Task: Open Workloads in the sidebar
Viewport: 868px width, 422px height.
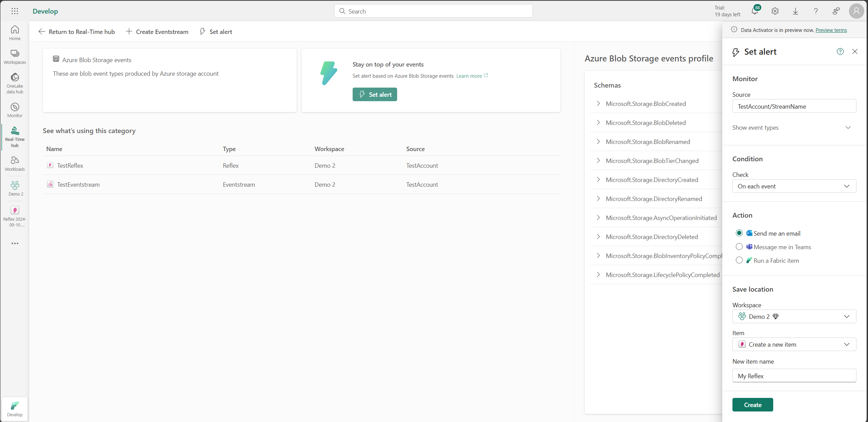Action: 15,164
